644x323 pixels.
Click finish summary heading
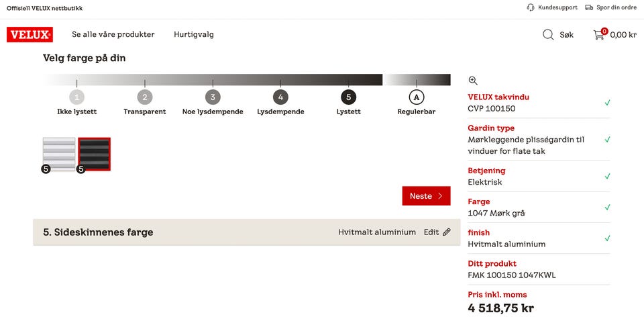coord(478,232)
